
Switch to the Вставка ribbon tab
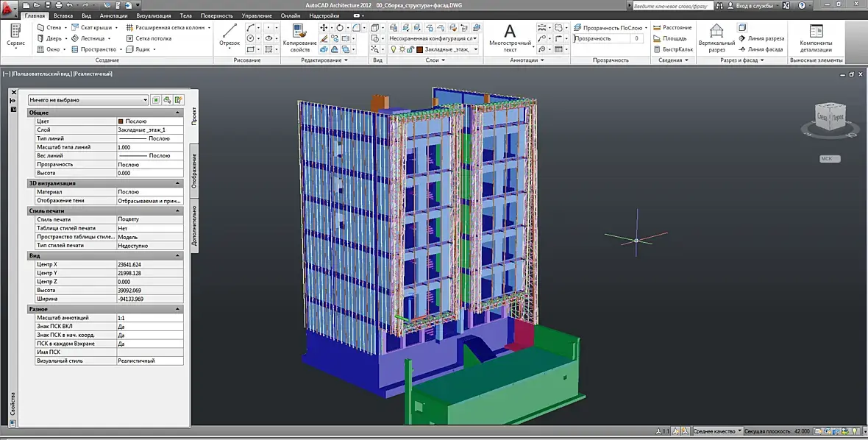(63, 15)
